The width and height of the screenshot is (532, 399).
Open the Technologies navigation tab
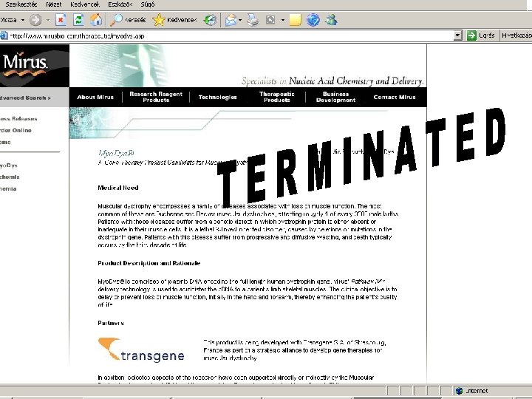pyautogui.click(x=217, y=97)
